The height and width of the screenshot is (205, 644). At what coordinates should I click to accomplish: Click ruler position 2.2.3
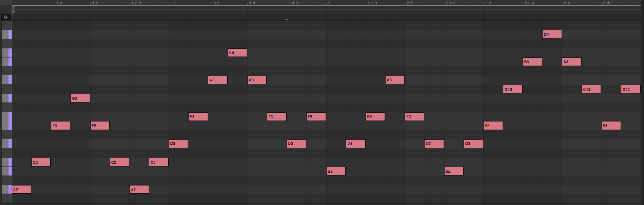tap(450, 3)
